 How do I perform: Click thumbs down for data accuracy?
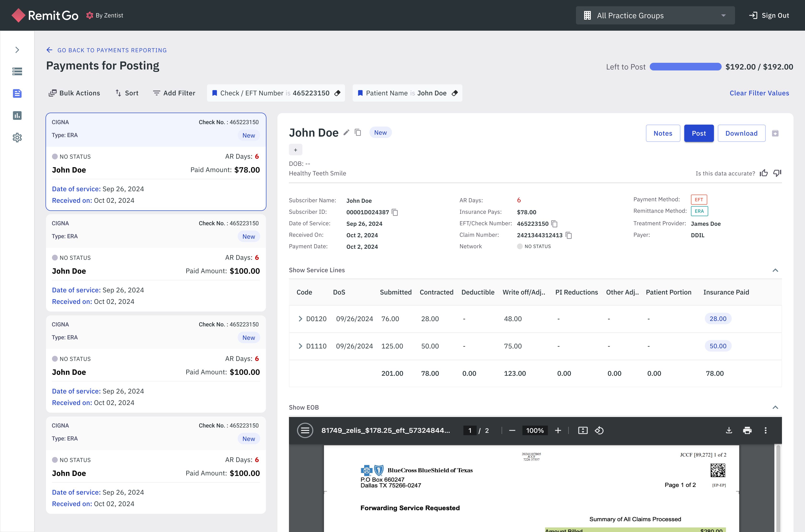point(777,173)
